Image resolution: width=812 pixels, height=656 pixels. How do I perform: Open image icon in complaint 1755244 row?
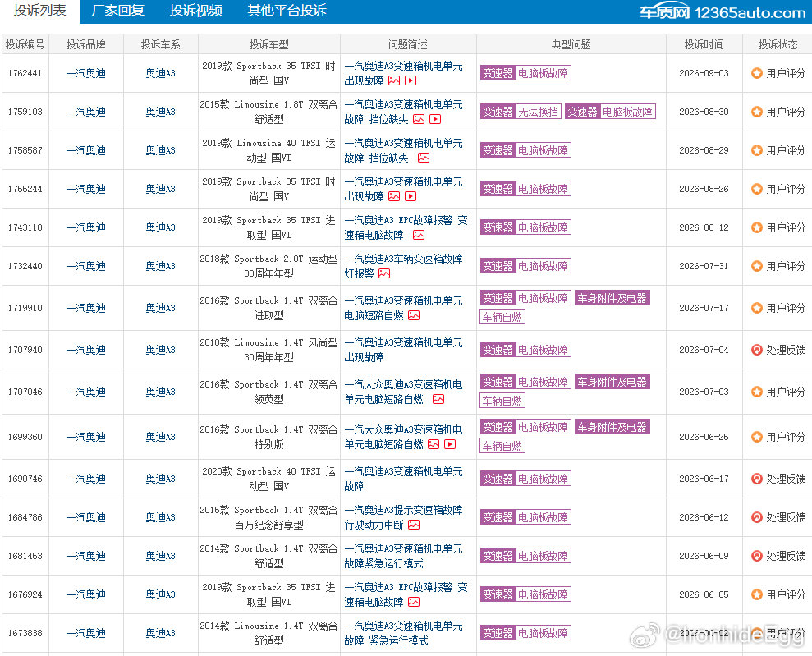[x=394, y=196]
